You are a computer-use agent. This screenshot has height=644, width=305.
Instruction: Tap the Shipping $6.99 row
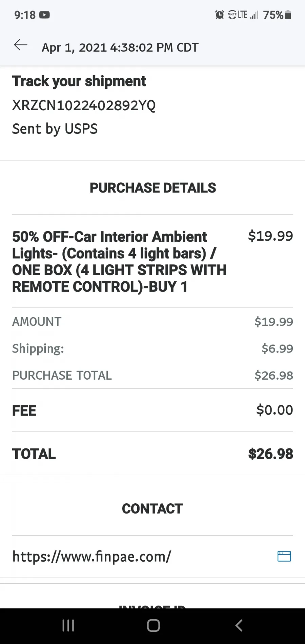[x=152, y=348]
